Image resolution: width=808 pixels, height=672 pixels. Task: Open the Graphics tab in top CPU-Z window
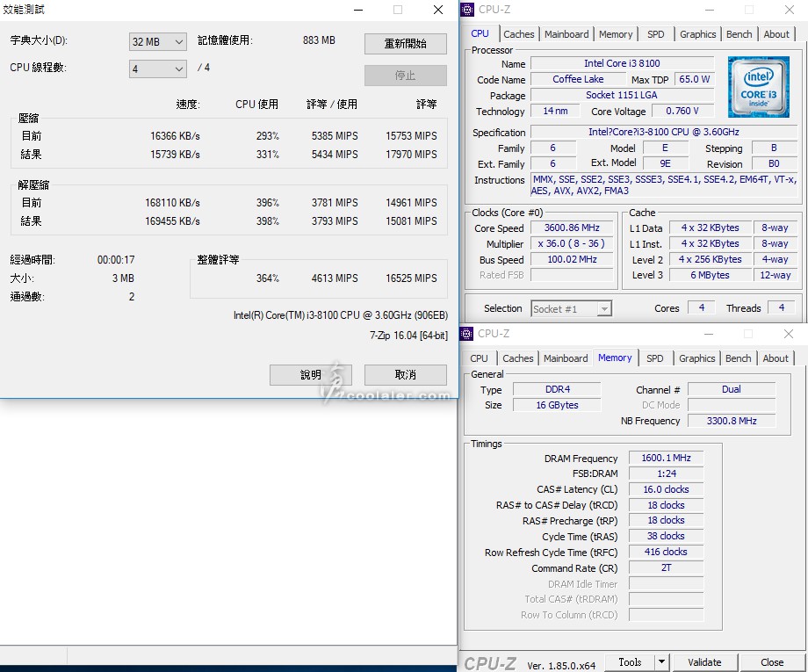[697, 34]
